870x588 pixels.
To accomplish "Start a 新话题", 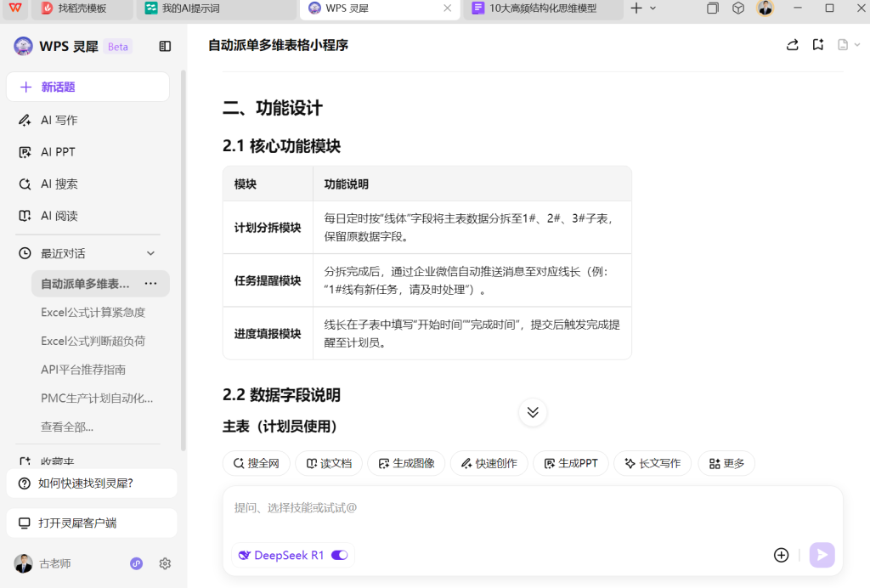I will point(88,87).
